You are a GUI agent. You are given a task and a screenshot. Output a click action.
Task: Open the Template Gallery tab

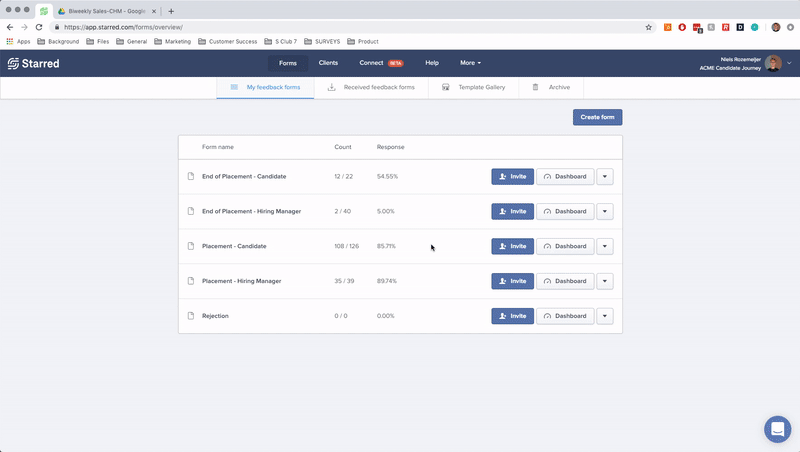tap(473, 87)
